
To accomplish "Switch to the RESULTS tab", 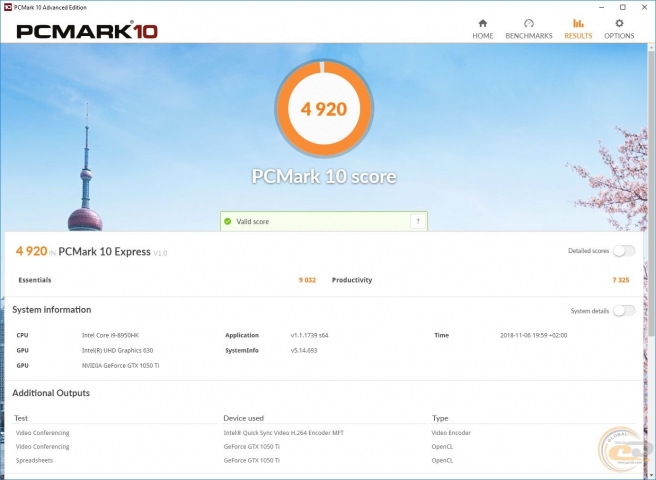I will click(x=578, y=29).
